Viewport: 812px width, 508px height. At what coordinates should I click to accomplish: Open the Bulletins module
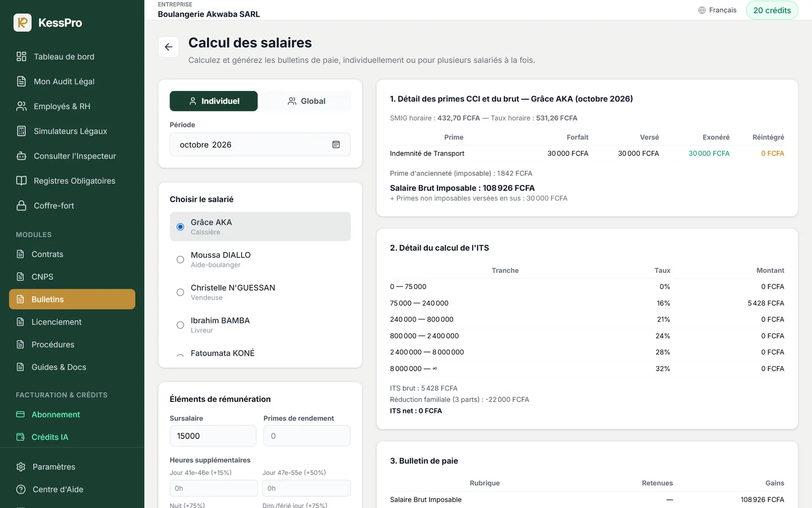[72, 299]
